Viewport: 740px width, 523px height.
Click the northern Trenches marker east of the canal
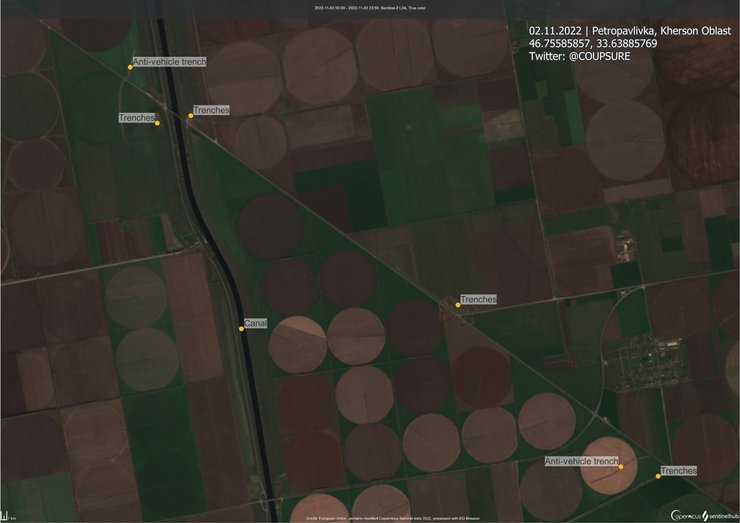[x=190, y=116]
